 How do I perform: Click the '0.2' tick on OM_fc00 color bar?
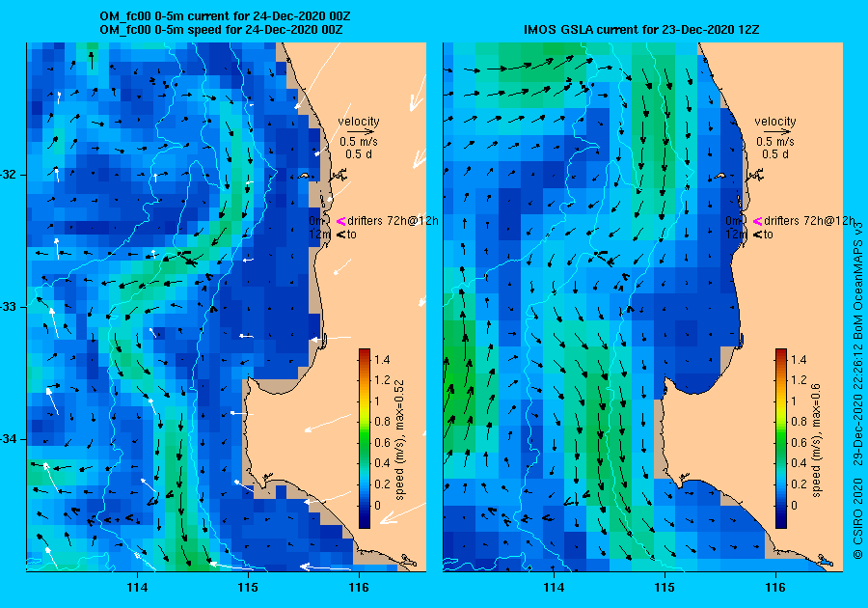pos(382,484)
